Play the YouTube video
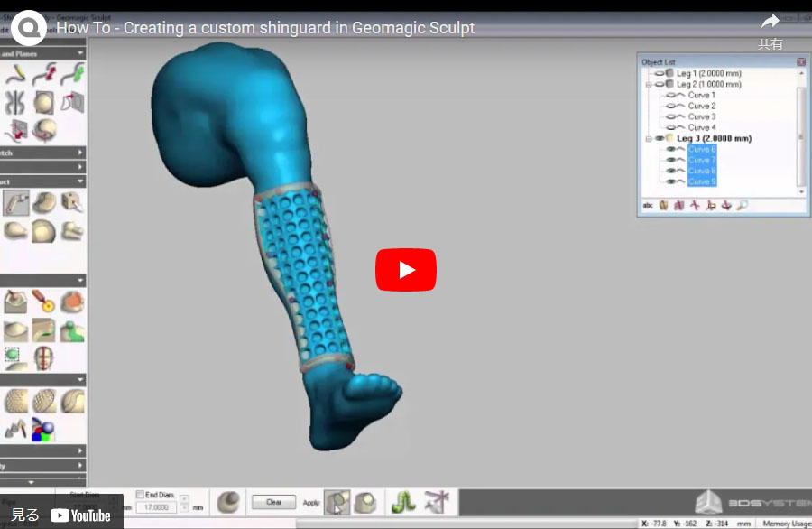Viewport: 812px width, 529px height. click(405, 270)
